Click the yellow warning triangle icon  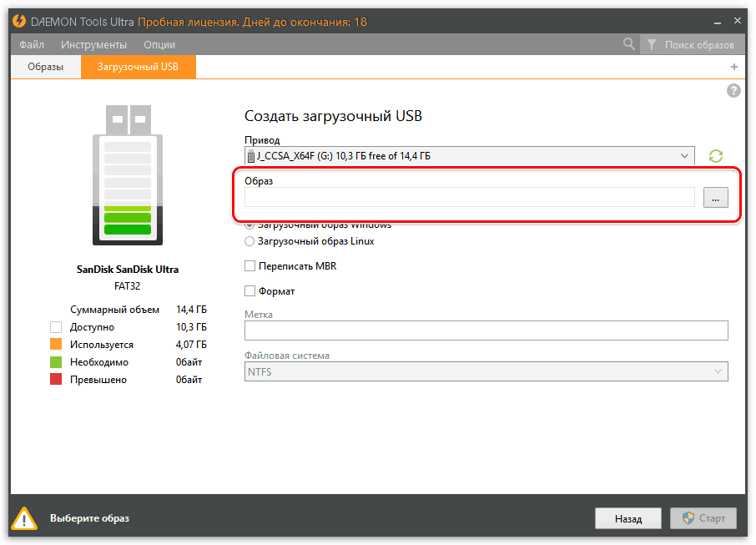click(25, 518)
